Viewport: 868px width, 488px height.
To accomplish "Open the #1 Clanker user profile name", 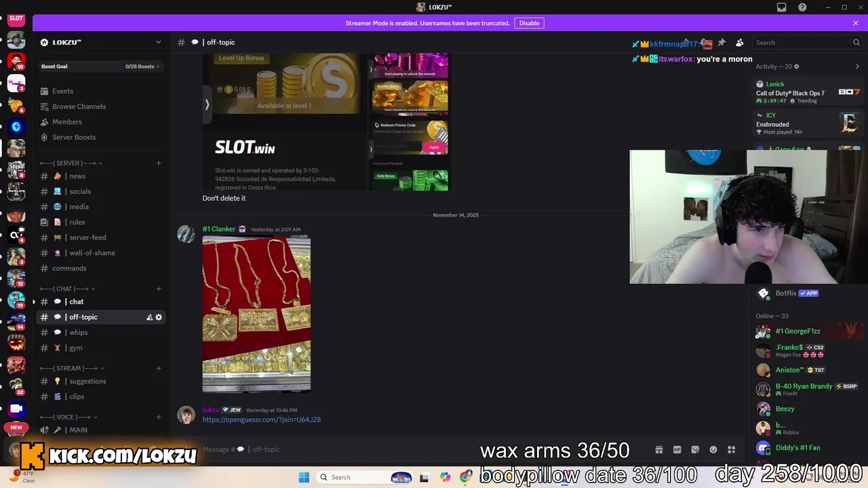I will pyautogui.click(x=218, y=229).
